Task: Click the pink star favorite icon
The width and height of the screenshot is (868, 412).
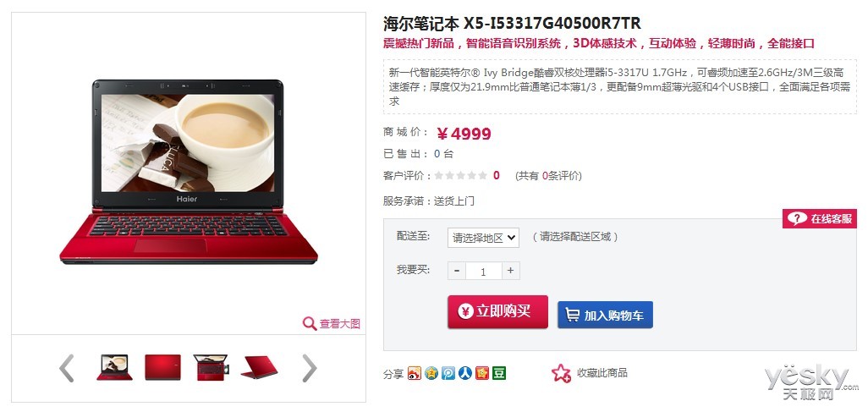Action: pos(561,373)
